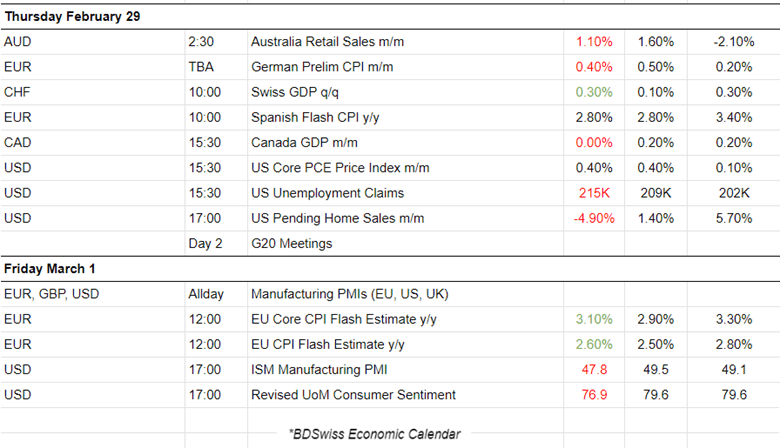This screenshot has width=780, height=448.
Task: Select the G20 Meetings cell
Action: coord(292,243)
